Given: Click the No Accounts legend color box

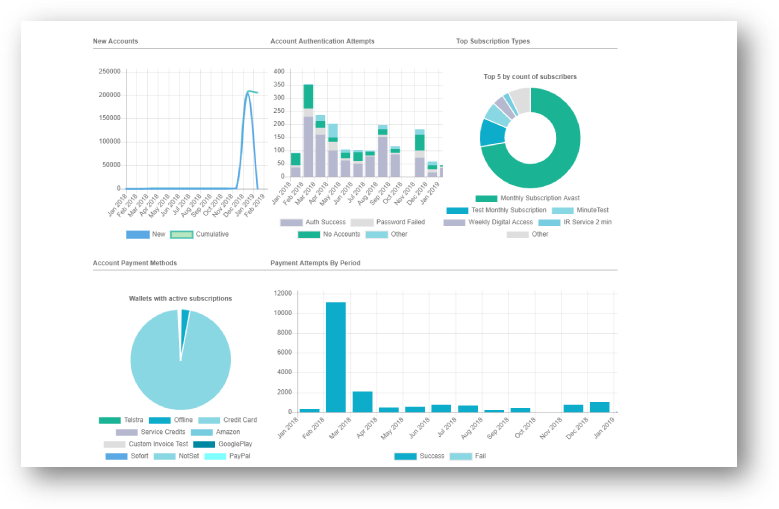Looking at the screenshot, I should (x=309, y=234).
